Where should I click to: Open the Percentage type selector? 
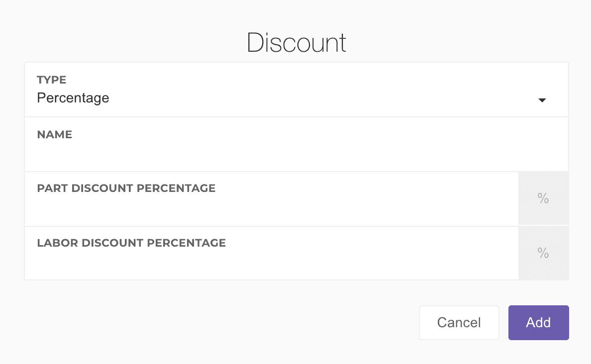tap(296, 98)
